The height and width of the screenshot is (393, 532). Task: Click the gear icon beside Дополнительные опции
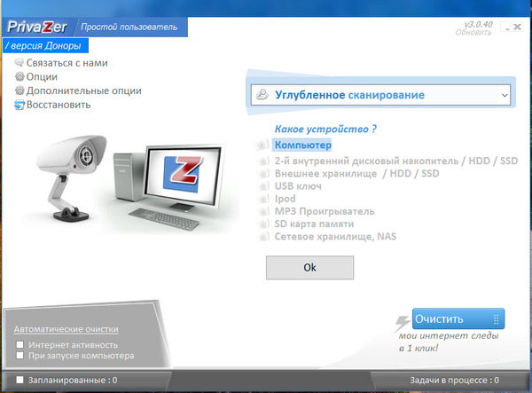[20, 90]
